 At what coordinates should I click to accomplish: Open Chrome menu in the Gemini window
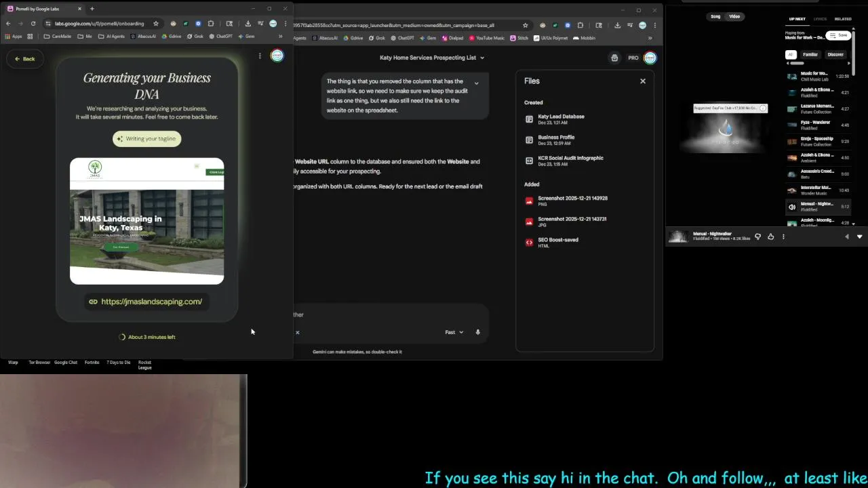point(654,25)
